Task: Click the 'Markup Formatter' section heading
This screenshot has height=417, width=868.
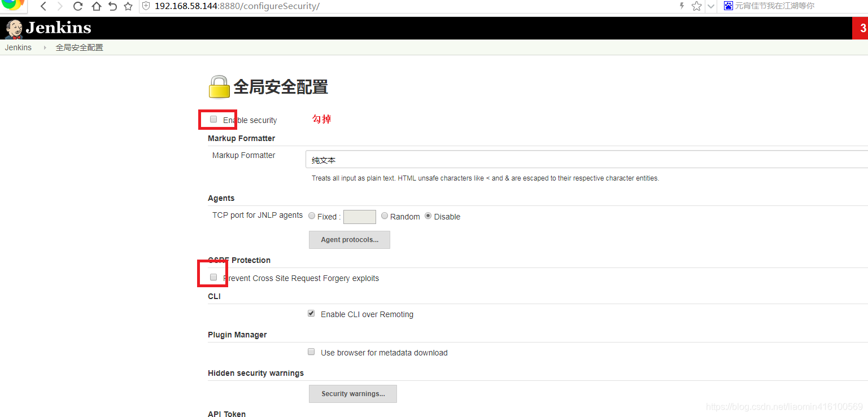Action: 242,138
